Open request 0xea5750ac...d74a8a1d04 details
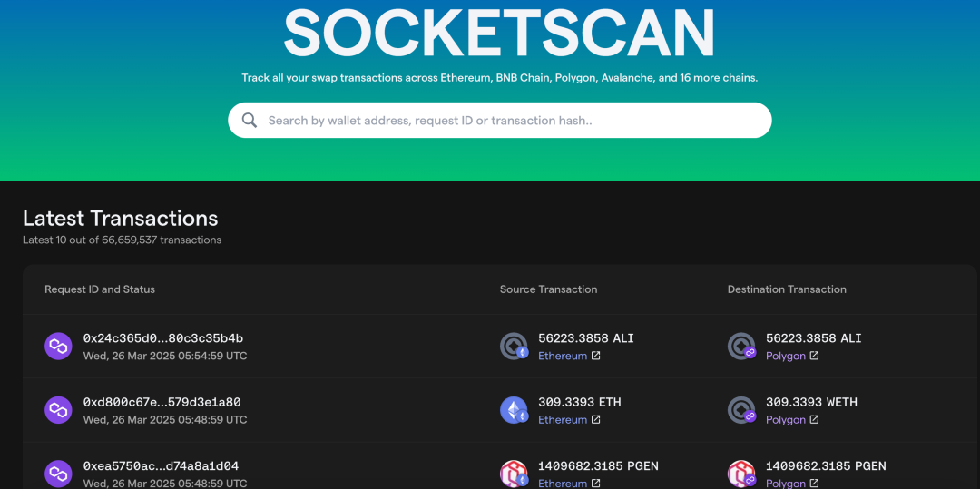980x489 pixels. [162, 466]
